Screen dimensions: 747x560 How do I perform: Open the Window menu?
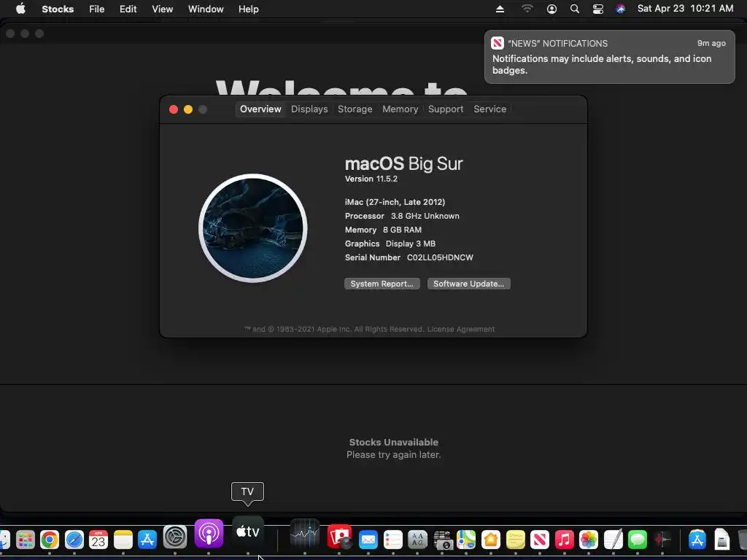tap(206, 9)
